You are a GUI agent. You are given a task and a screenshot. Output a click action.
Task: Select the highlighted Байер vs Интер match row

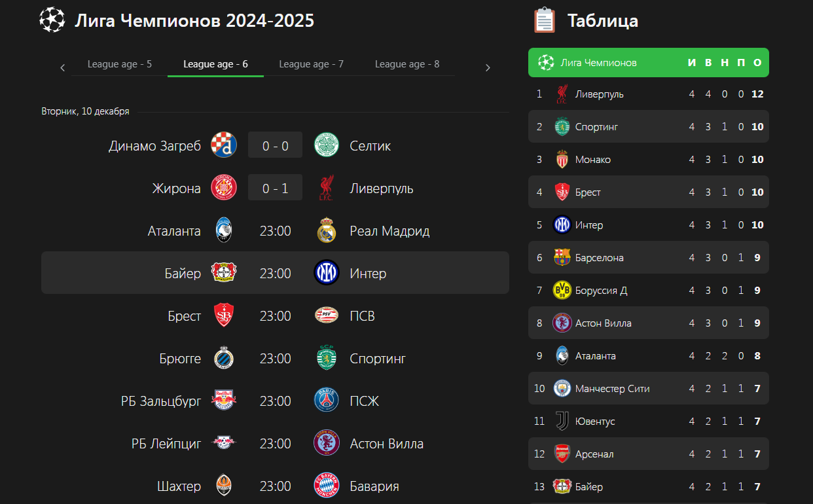point(275,273)
